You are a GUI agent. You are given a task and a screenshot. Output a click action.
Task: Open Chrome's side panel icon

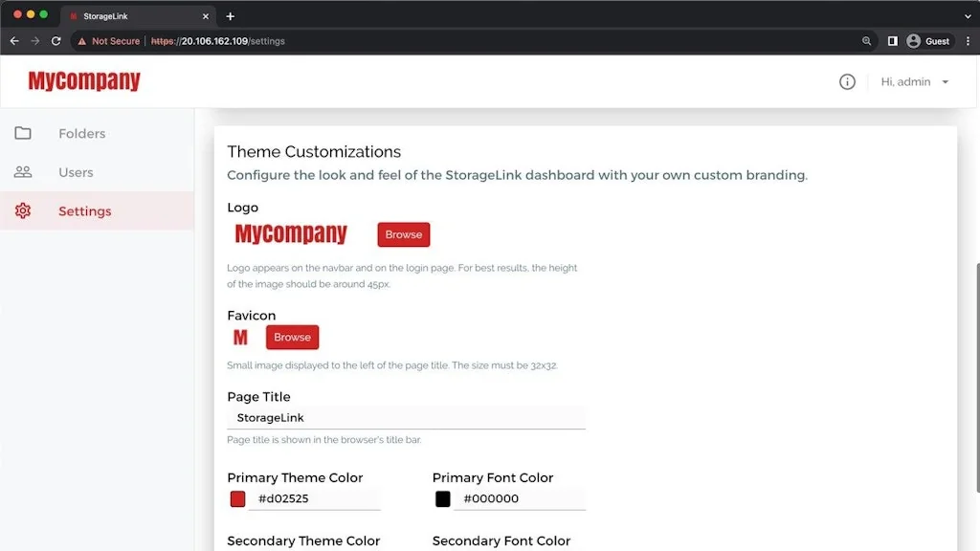pyautogui.click(x=892, y=41)
